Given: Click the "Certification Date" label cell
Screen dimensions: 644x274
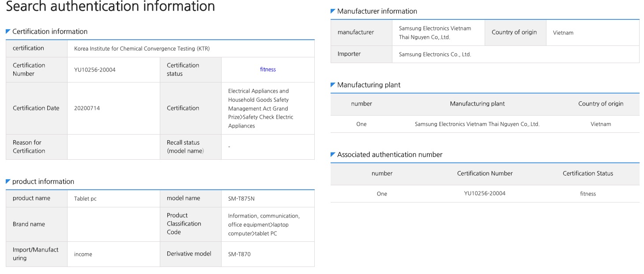Looking at the screenshot, I should (36, 108).
